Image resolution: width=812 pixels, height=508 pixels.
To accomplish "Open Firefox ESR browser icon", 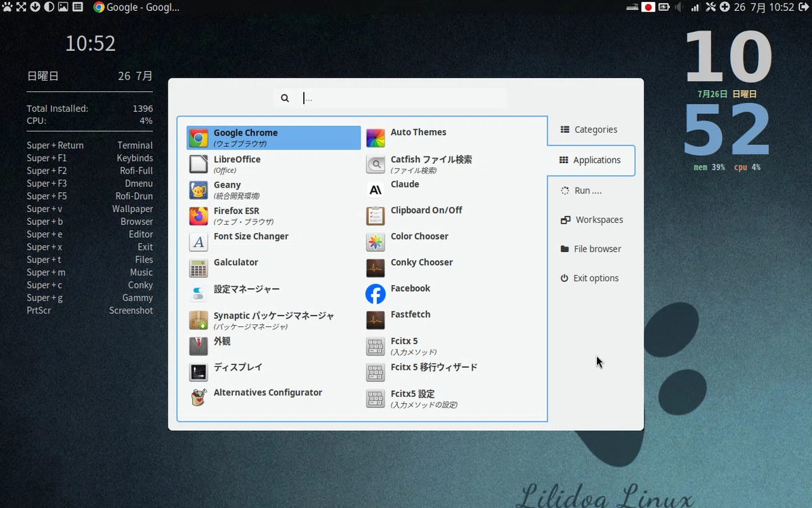I will click(x=198, y=216).
